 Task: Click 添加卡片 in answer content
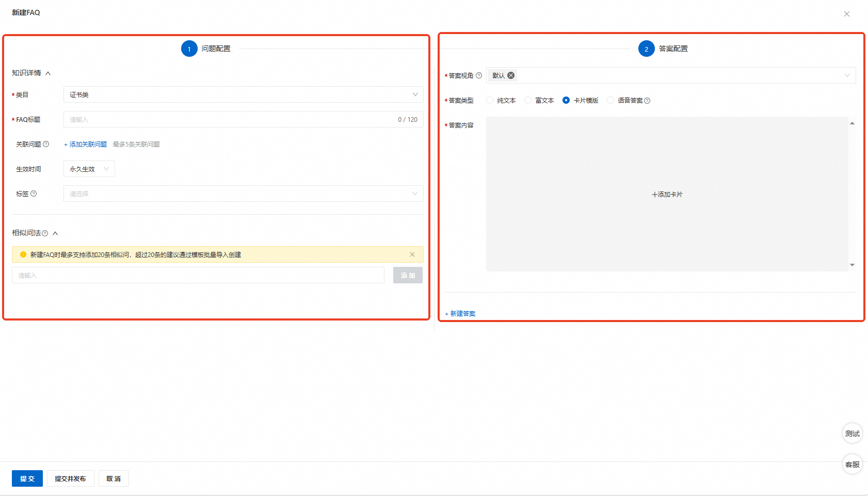pos(667,195)
